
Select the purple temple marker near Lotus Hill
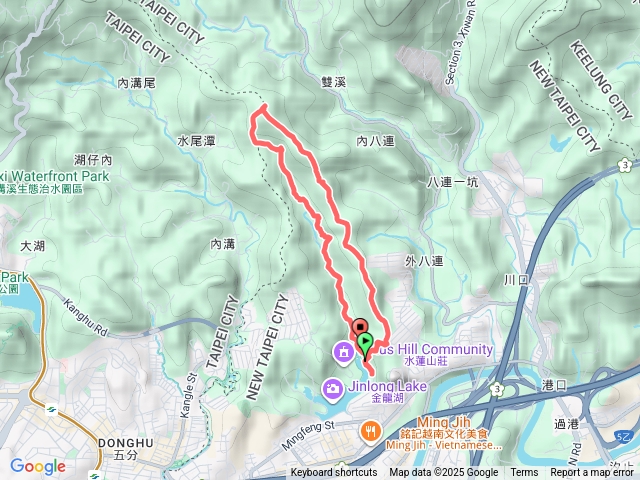[344, 352]
